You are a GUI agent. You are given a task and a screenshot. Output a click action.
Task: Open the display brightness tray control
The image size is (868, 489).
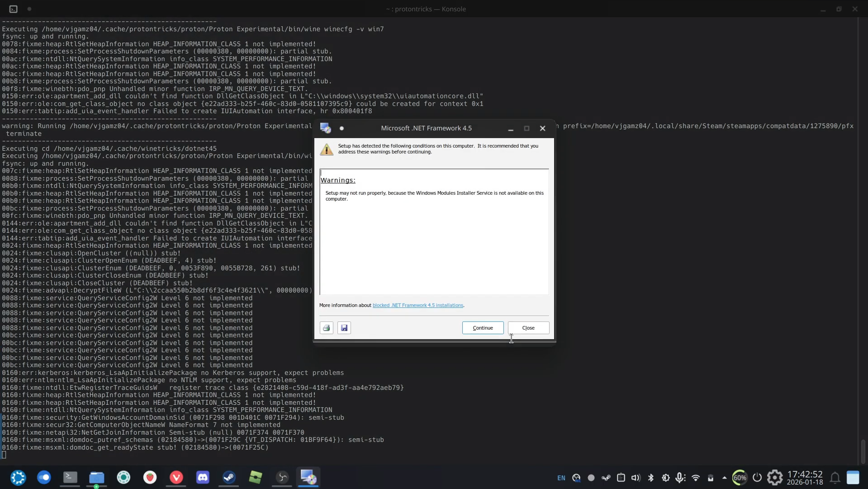[666, 478]
